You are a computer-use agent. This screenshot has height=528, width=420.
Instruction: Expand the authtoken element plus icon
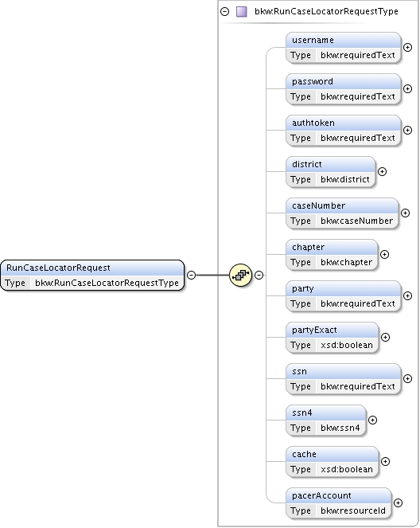[x=407, y=131]
